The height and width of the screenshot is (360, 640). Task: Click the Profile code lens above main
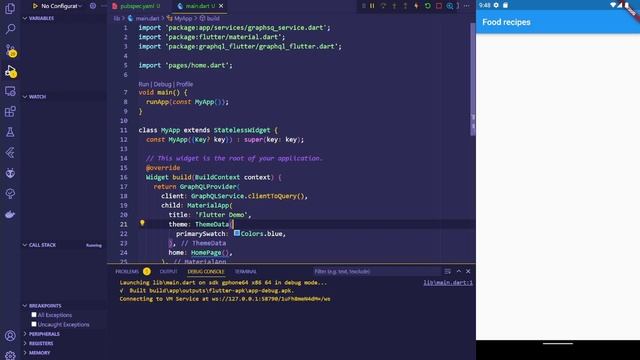pos(184,84)
